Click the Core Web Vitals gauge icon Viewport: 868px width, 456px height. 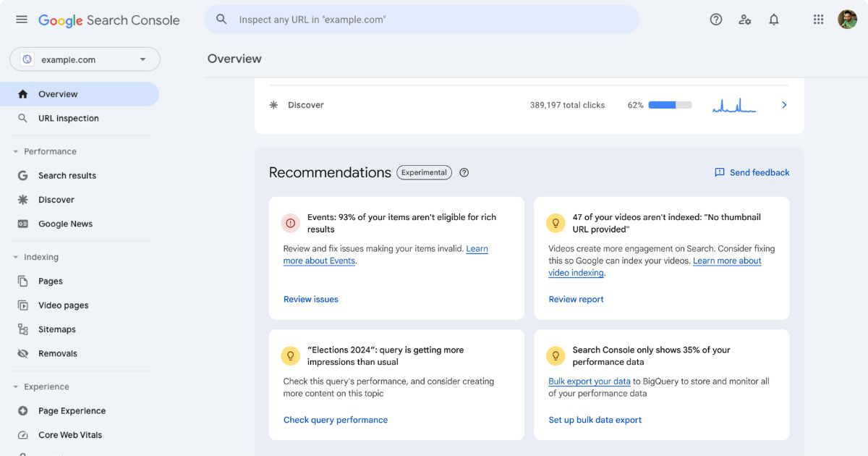point(23,435)
